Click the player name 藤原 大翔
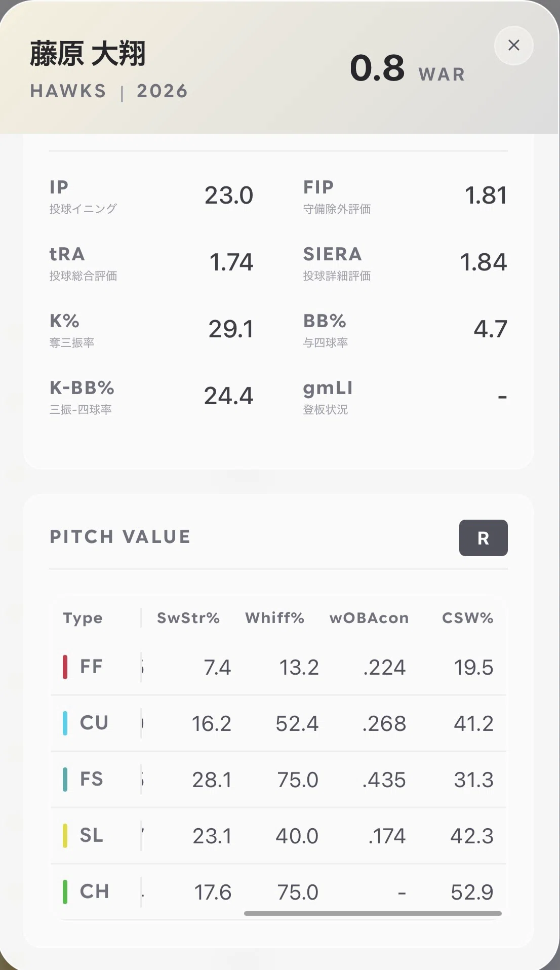 [x=88, y=54]
